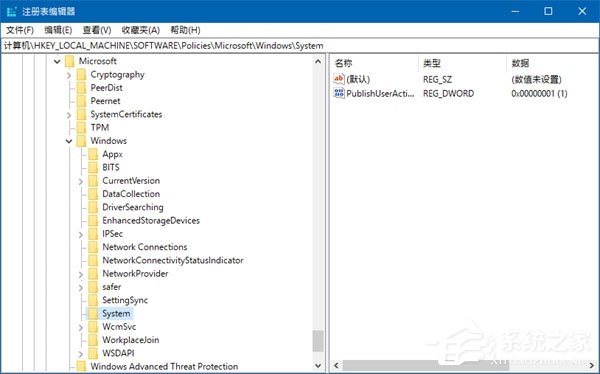Click the DriverSearching folder icon
This screenshot has height=374, width=600.
point(93,207)
